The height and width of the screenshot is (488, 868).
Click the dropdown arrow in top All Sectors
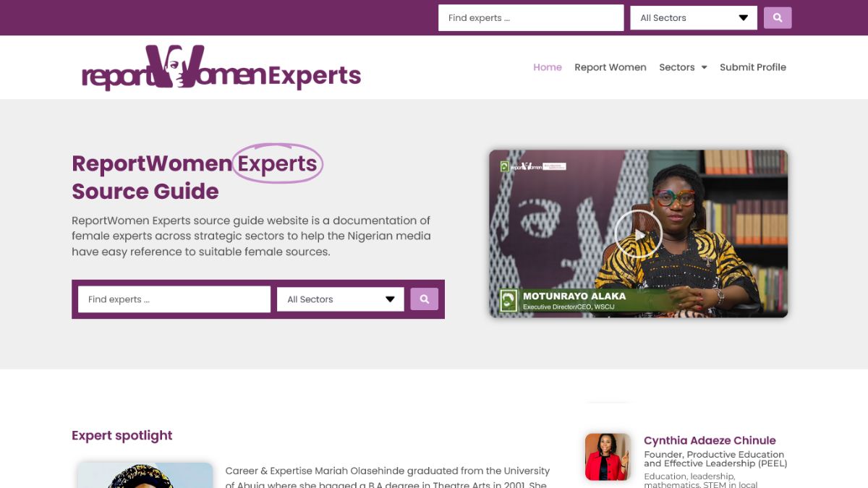coord(744,18)
